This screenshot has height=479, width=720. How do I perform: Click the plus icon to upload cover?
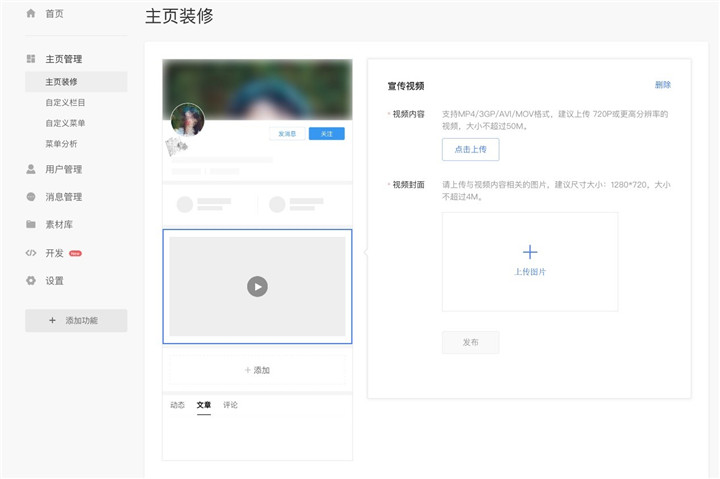(x=530, y=252)
